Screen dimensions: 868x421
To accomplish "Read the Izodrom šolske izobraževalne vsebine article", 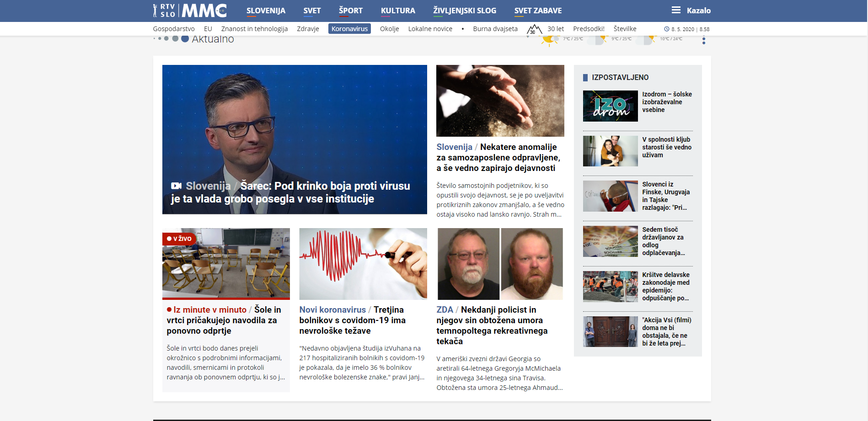I will tap(666, 102).
